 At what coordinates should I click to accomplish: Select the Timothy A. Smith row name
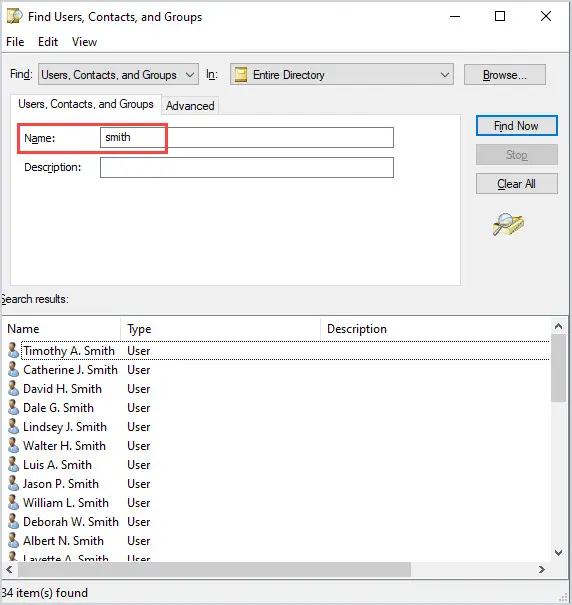point(69,351)
